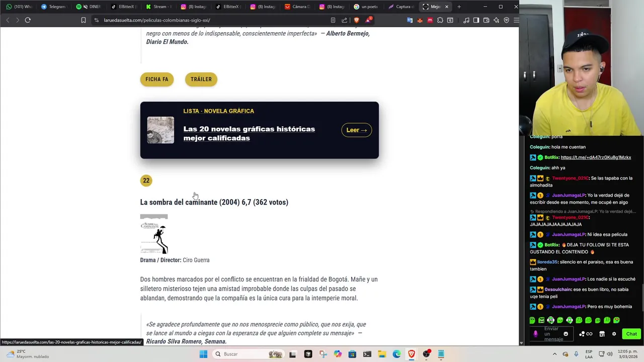The image size is (644, 362).
Task: Click username lloreda35 in chat
Action: pos(547,262)
